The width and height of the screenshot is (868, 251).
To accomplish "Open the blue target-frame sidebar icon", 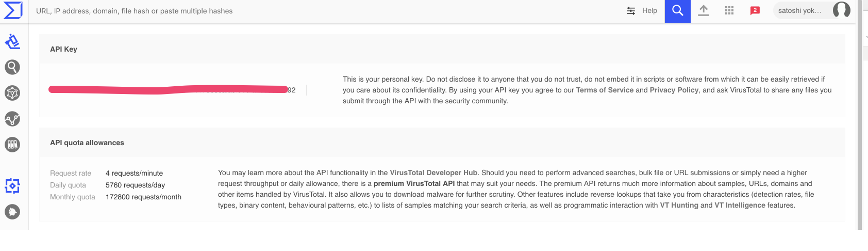I will (x=12, y=186).
